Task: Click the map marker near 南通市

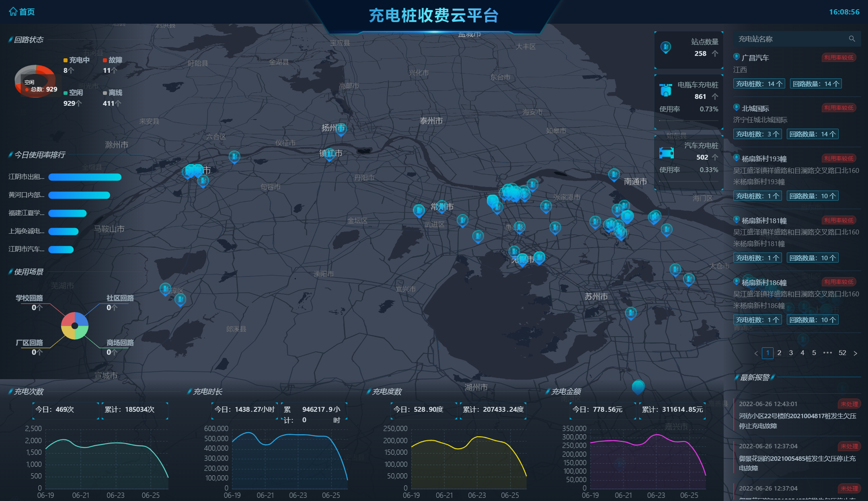Action: (x=614, y=175)
